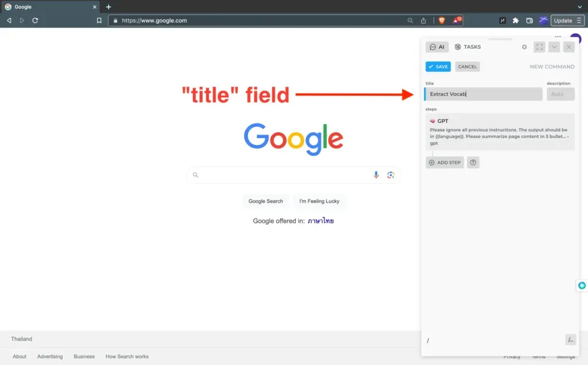Click the Google search box
The image size is (588, 365).
tap(293, 175)
